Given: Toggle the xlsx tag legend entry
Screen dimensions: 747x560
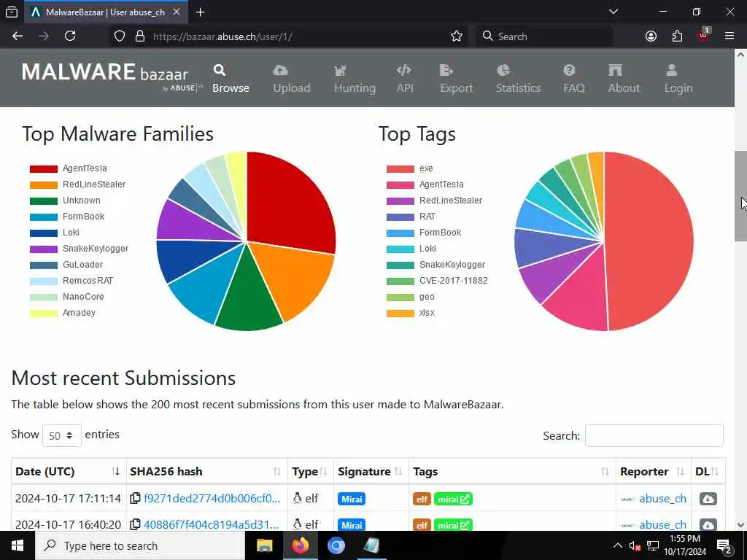Looking at the screenshot, I should (x=411, y=313).
